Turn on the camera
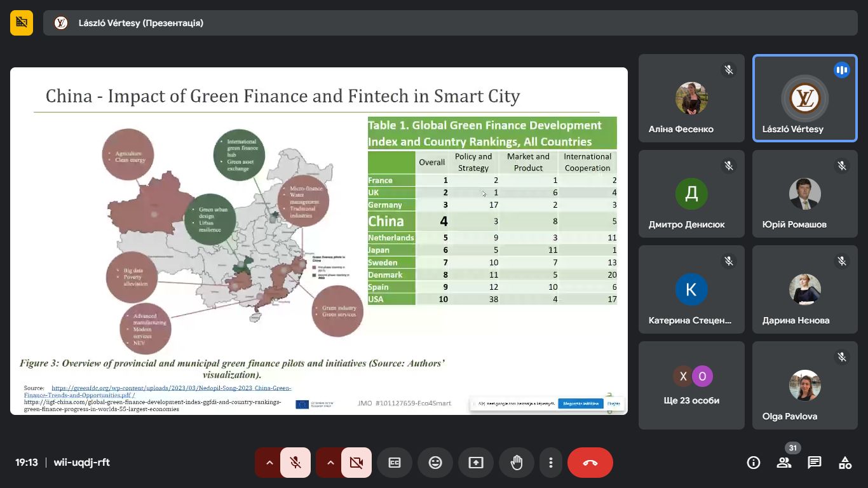Image resolution: width=868 pixels, height=488 pixels. [356, 463]
